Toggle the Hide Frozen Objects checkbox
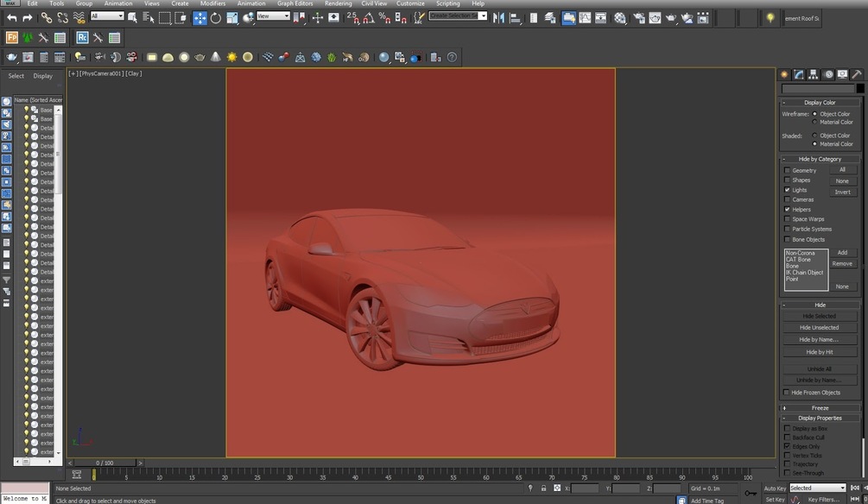The width and height of the screenshot is (868, 504). click(x=787, y=393)
